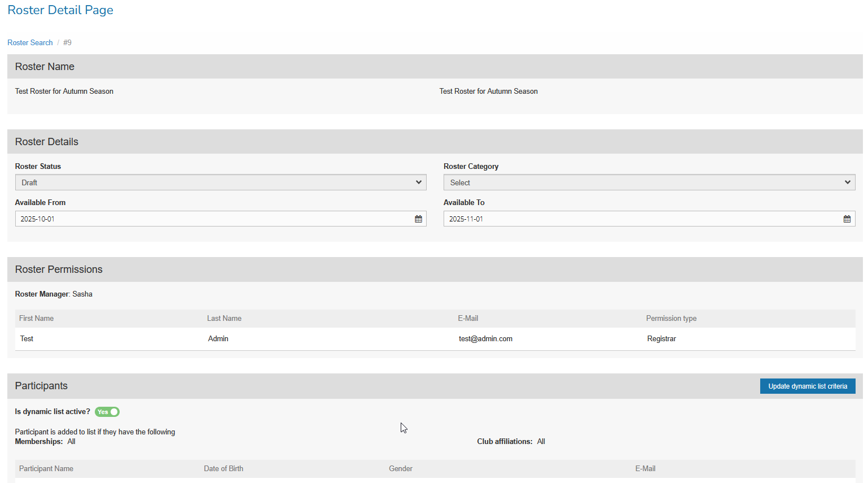
Task: Click E-Mail header in Participants table
Action: point(645,469)
